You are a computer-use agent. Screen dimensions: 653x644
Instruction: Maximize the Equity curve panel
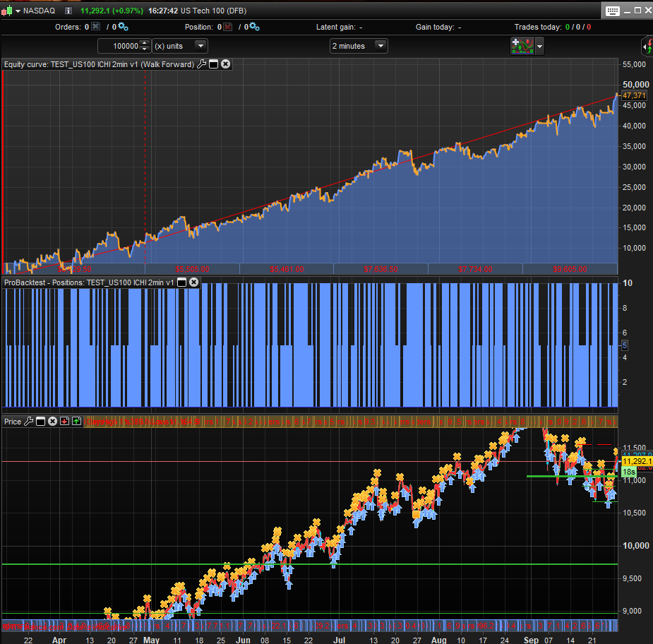(x=213, y=64)
